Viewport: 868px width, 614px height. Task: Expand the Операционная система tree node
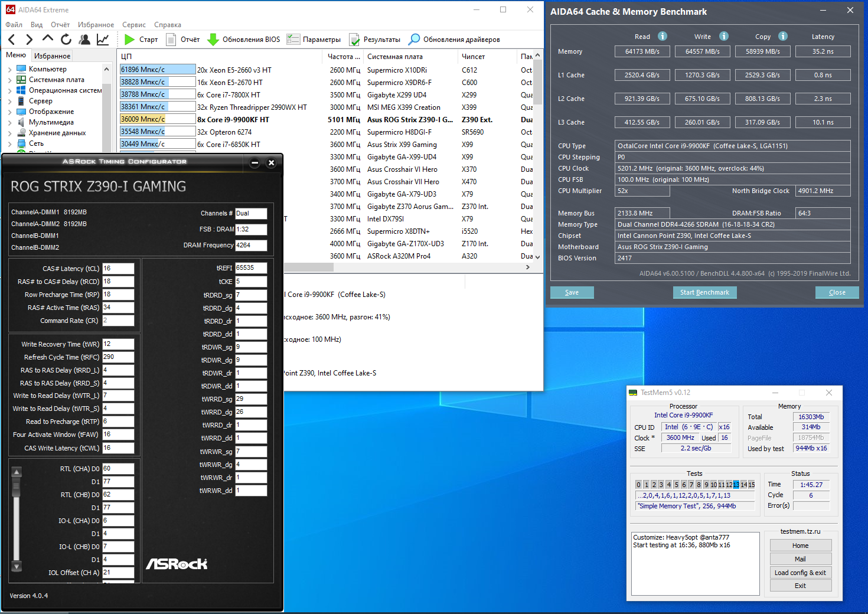pyautogui.click(x=9, y=90)
